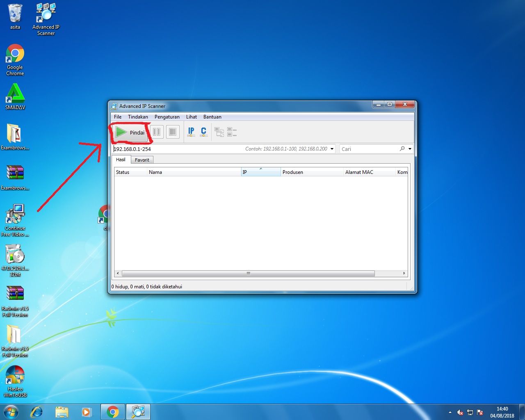Select the Radmin v3.5 folder desktop icon
Viewport: 525px width, 420px height.
[x=15, y=341]
